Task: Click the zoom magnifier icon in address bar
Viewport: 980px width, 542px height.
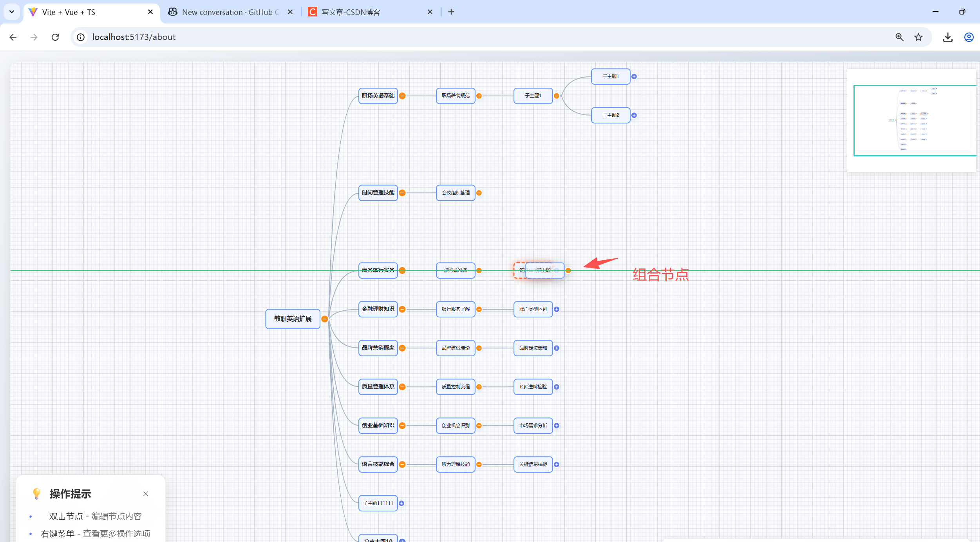Action: click(x=899, y=37)
